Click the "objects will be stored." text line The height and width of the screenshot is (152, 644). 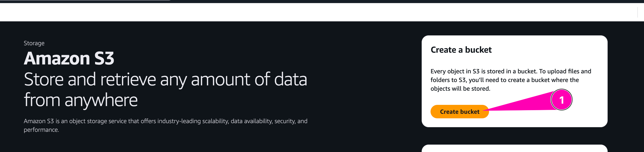(x=460, y=89)
